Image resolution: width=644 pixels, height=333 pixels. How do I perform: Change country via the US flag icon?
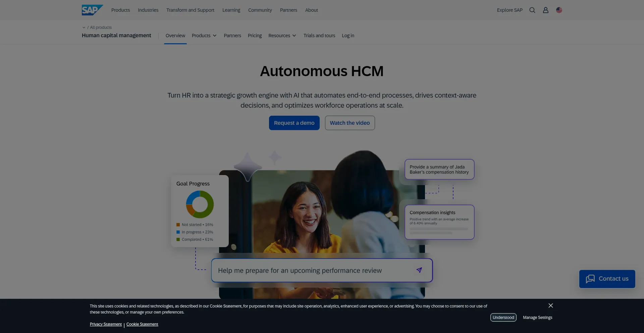click(x=559, y=10)
